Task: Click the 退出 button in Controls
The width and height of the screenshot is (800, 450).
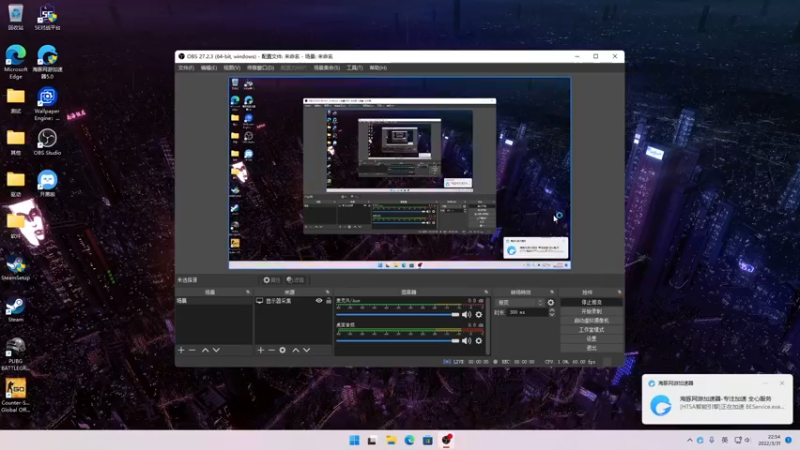Action: (x=591, y=348)
